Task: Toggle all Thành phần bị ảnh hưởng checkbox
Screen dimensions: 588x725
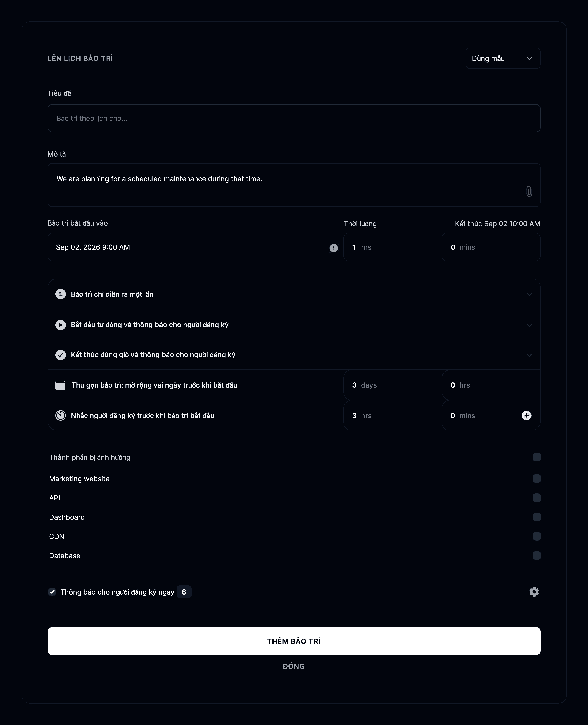Action: (x=537, y=457)
